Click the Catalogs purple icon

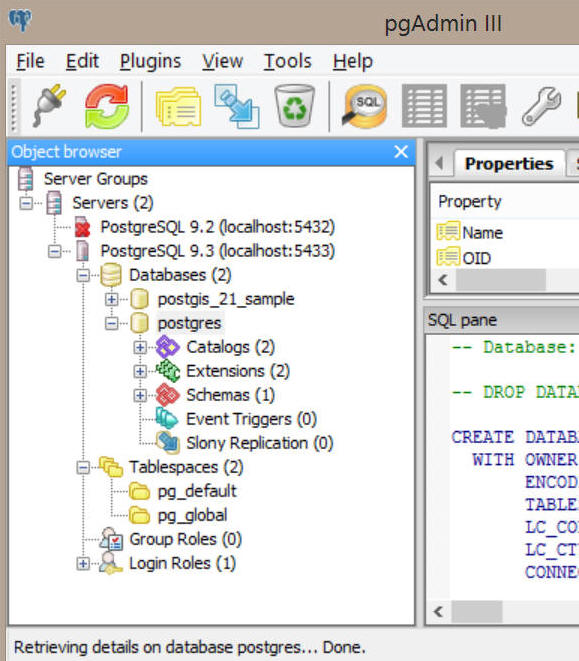pos(168,347)
